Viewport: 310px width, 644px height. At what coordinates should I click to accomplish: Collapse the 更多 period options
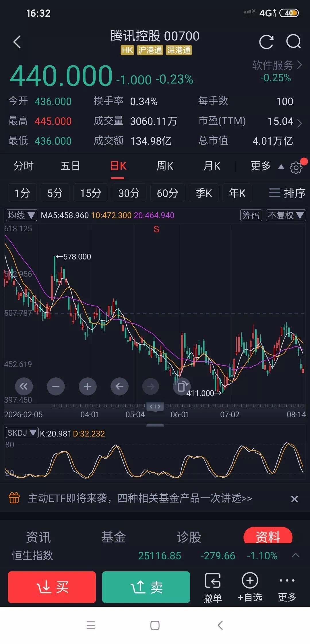pos(267,166)
